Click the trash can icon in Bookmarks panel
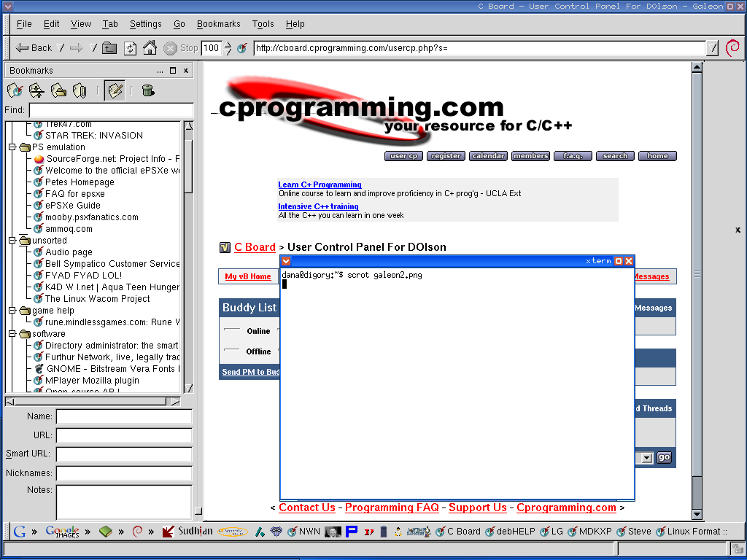The height and width of the screenshot is (560, 747). coord(148,90)
